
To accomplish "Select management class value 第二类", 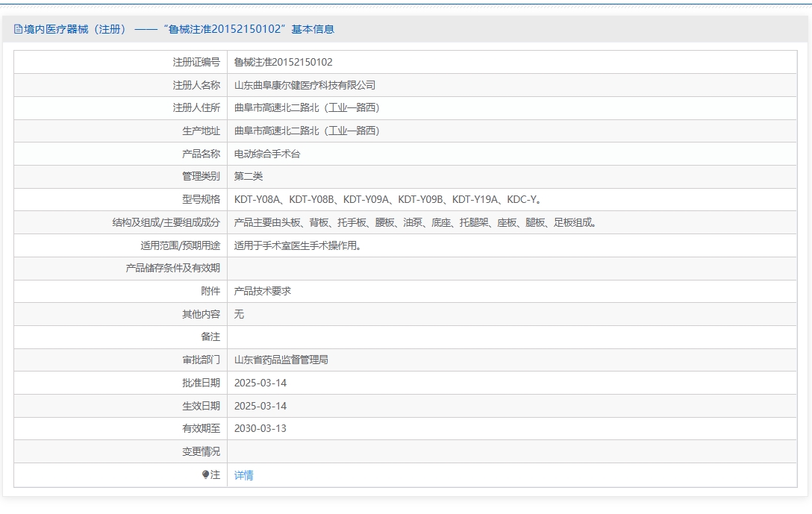I will 248,177.
